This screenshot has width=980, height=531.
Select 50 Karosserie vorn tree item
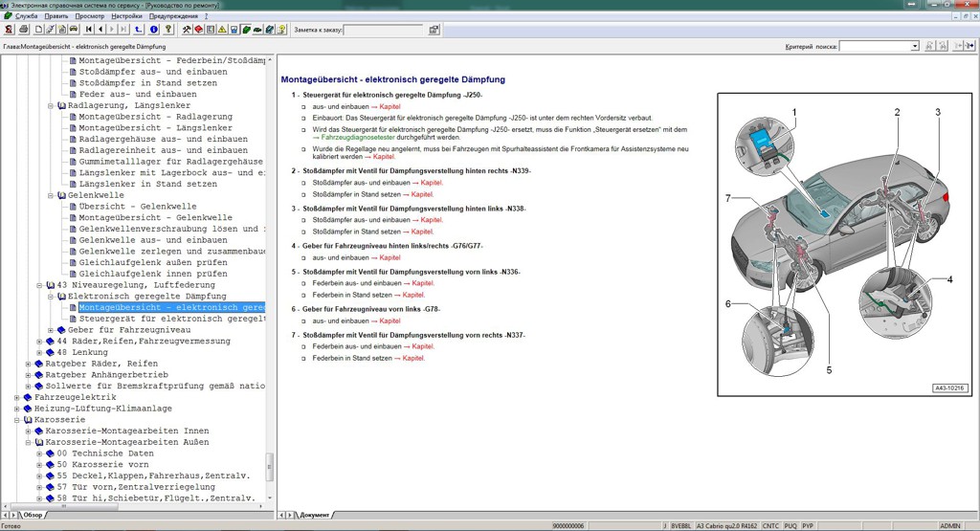(x=102, y=465)
